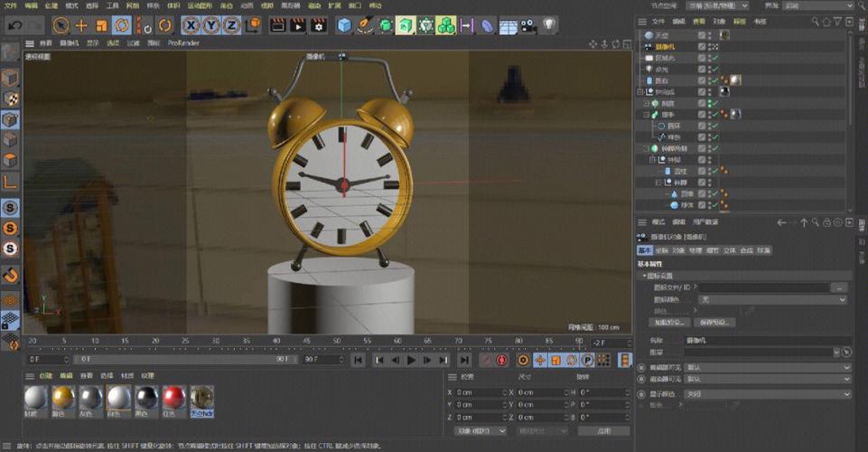
Task: Switch to the Object attribute tab
Action: click(678, 250)
